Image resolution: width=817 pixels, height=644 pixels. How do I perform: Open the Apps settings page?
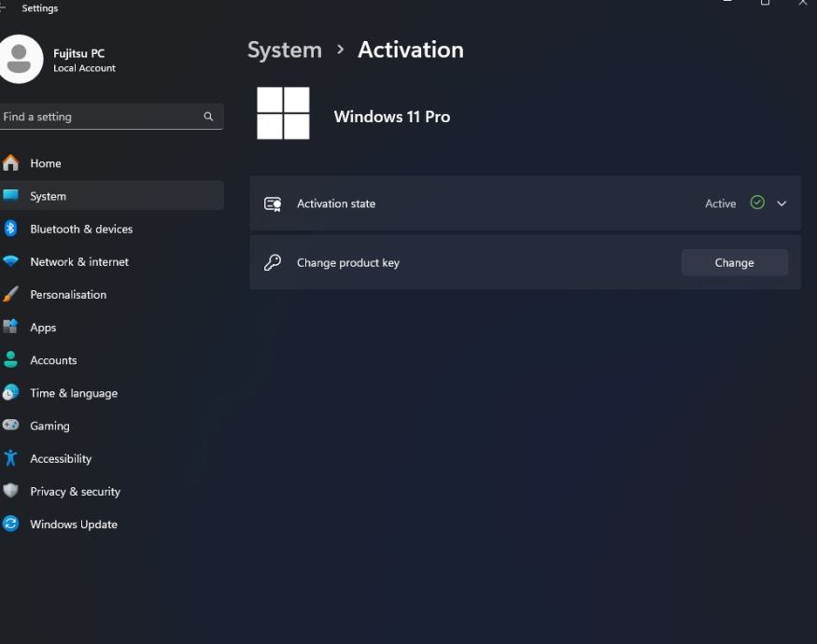pos(111,328)
